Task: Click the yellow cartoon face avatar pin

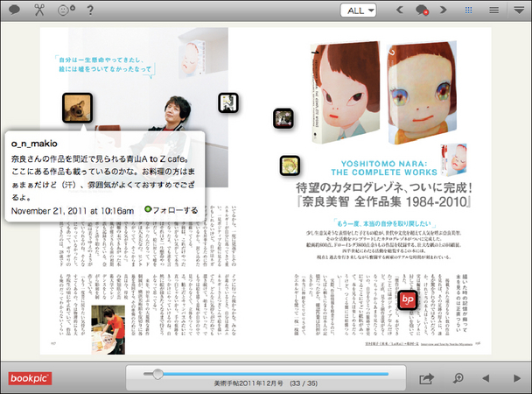Action: [290, 165]
